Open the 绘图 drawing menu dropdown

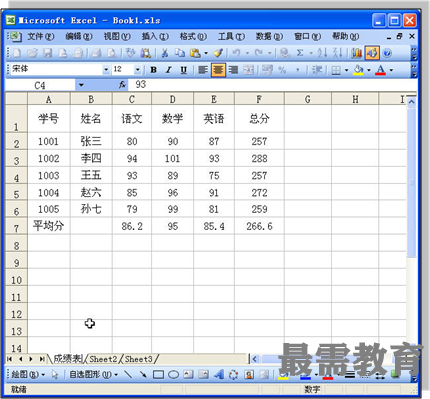[x=28, y=374]
